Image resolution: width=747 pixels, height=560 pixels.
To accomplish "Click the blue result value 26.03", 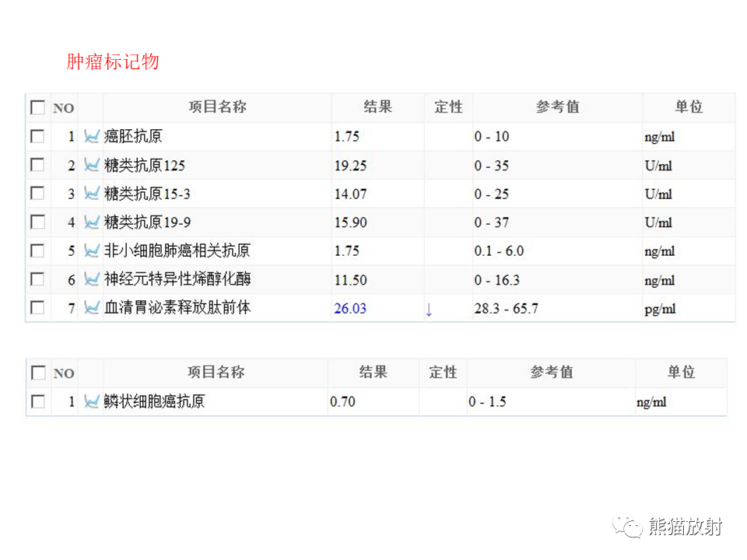I will point(350,309).
